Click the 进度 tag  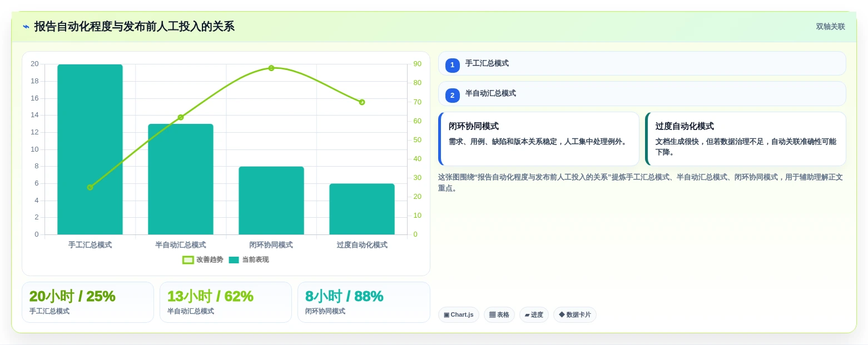coord(534,315)
